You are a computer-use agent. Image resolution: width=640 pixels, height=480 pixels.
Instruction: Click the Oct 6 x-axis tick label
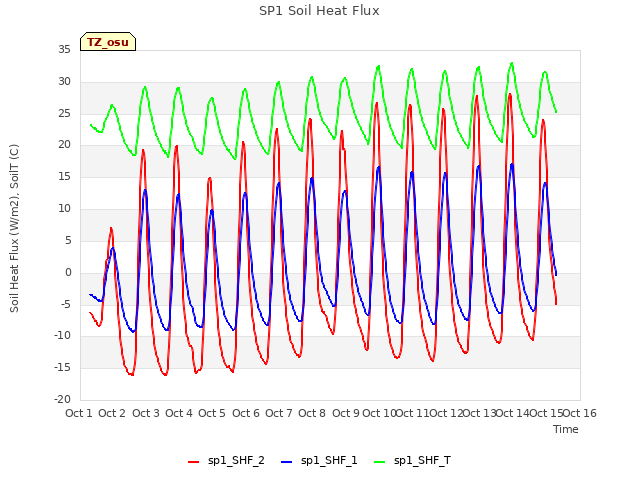point(246,413)
